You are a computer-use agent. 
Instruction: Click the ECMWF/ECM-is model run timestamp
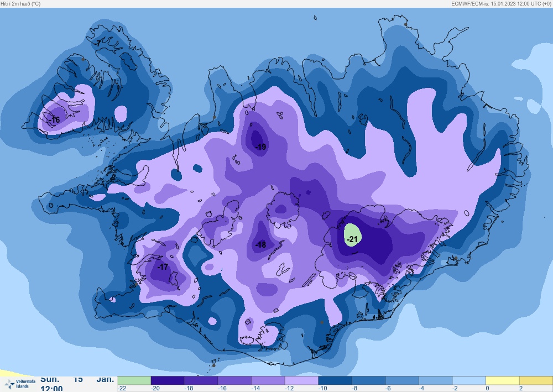coord(501,3)
